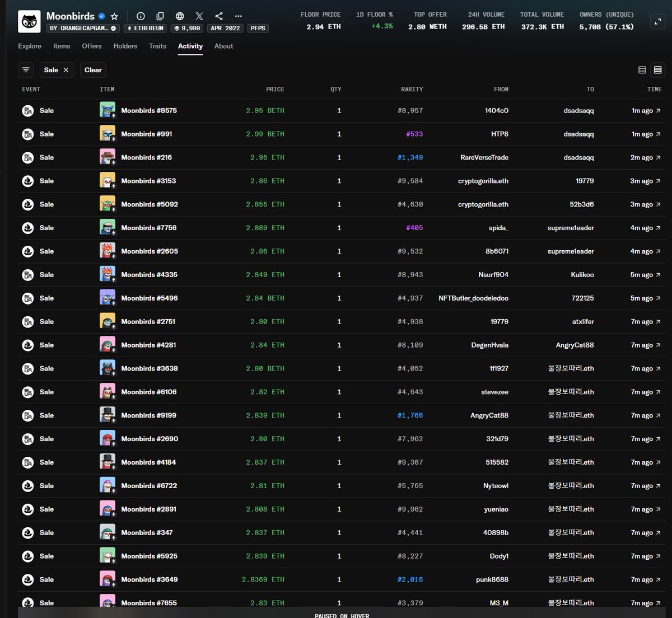Click the OpenSea icon on Moonbirds #3649 row
This screenshot has height=618, width=672.
(27, 580)
